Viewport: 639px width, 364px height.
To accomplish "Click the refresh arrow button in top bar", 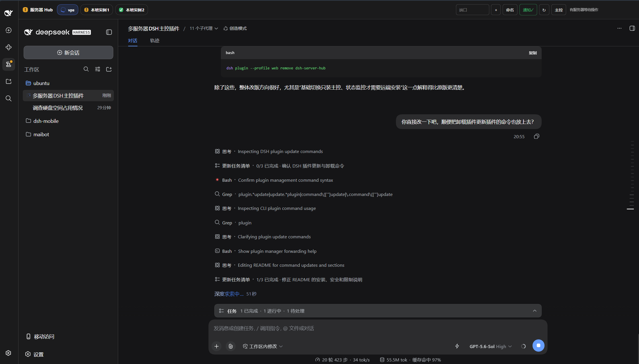I will (544, 10).
